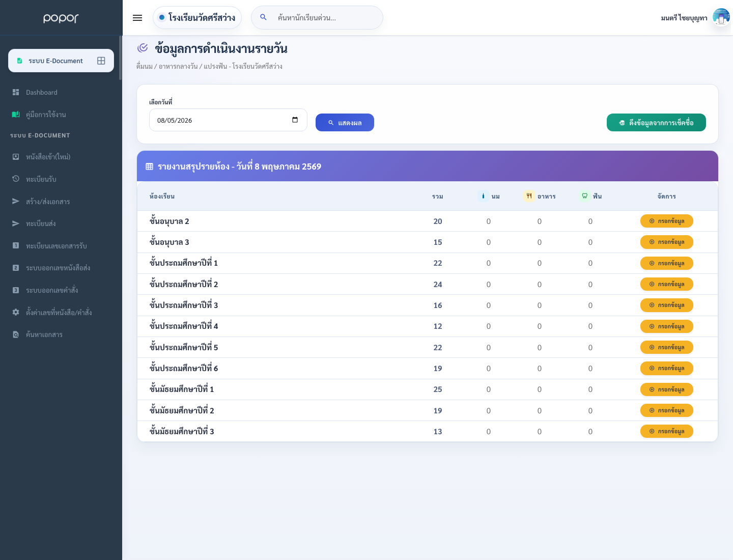Click กรอกข้อมูล for ชั้นอนุบาล 2

pos(667,221)
